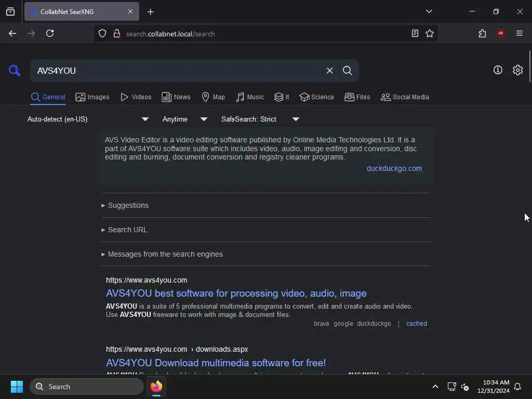Switch to Map category
The height and width of the screenshot is (399, 532).
pyautogui.click(x=214, y=97)
